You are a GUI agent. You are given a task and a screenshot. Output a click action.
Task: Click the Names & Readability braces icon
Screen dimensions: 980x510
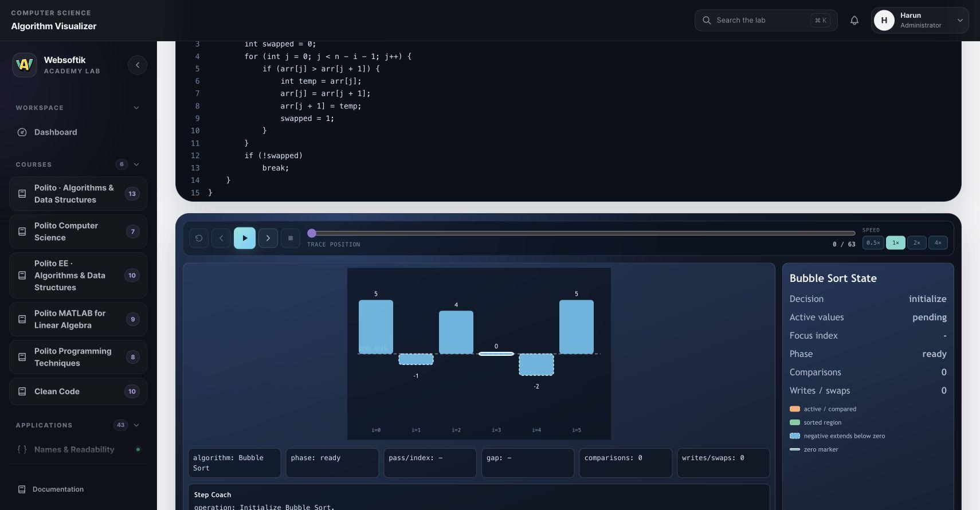click(22, 449)
